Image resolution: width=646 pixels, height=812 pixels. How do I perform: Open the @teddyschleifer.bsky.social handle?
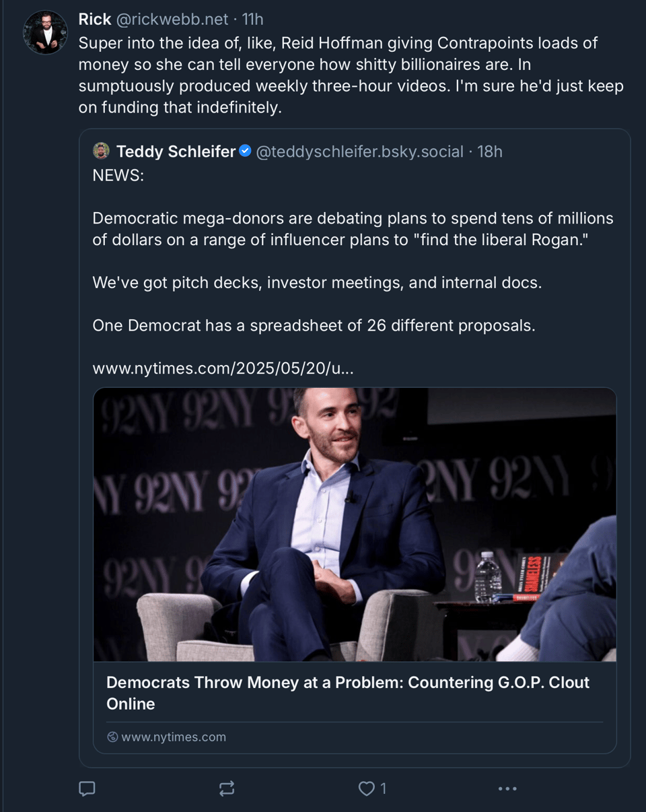point(359,151)
